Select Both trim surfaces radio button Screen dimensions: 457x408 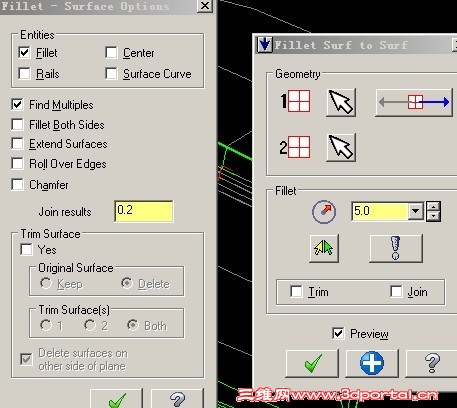(x=133, y=325)
